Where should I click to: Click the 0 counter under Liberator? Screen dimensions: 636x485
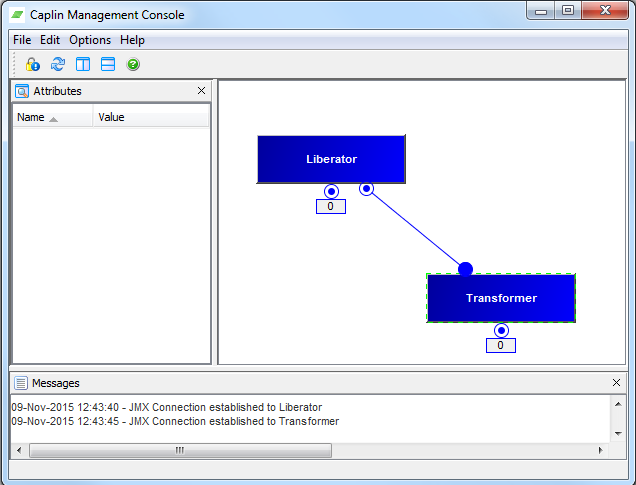331,206
